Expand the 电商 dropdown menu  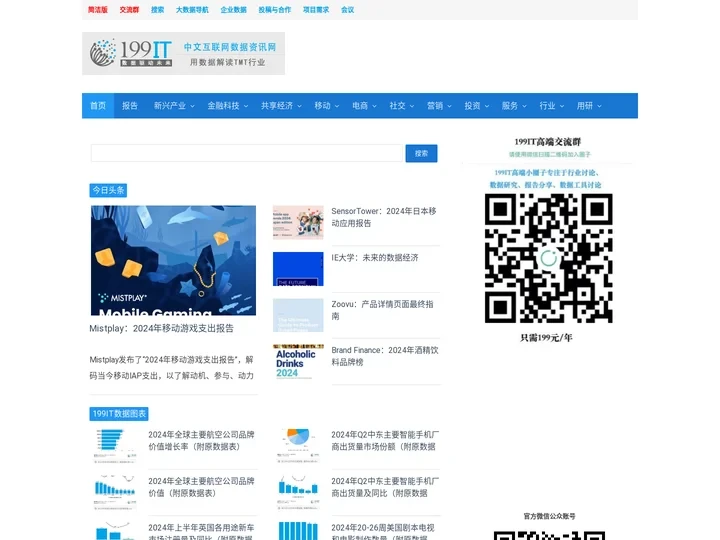364,106
